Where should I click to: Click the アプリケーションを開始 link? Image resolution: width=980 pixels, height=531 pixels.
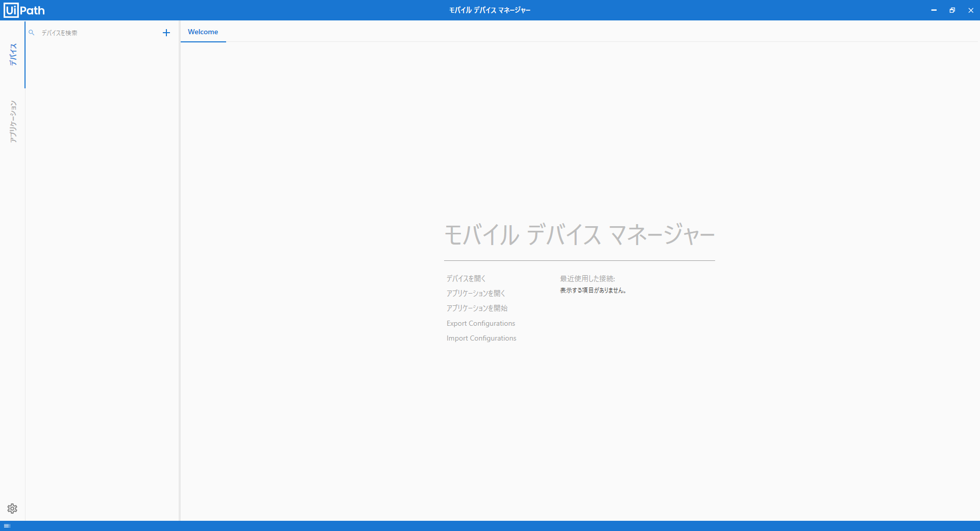(477, 308)
